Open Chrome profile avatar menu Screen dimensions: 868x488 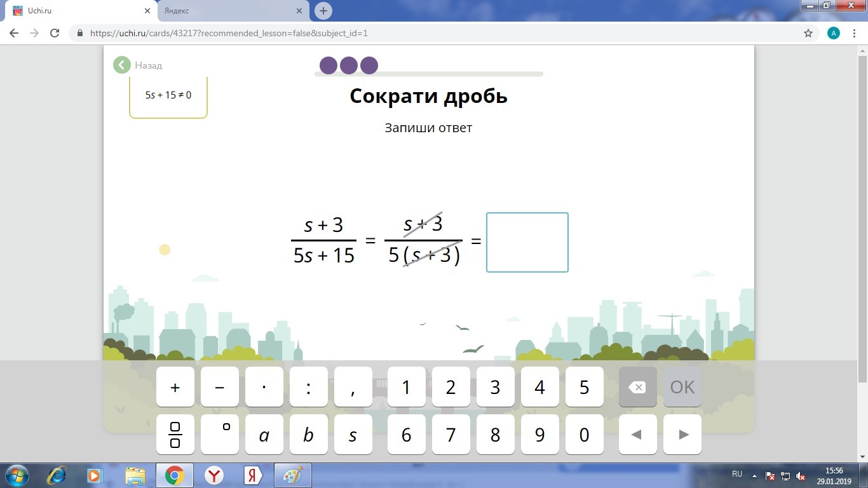pos(834,33)
